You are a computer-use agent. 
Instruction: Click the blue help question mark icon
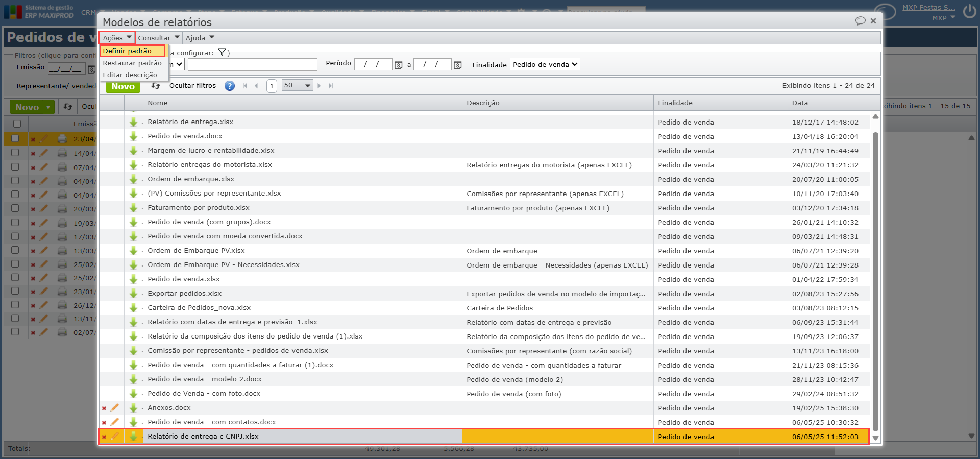click(230, 86)
